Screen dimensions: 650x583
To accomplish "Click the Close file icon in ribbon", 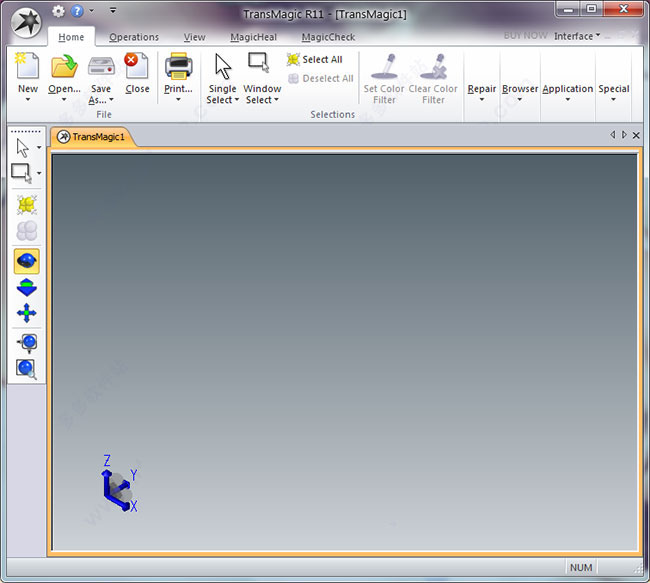I will [136, 76].
